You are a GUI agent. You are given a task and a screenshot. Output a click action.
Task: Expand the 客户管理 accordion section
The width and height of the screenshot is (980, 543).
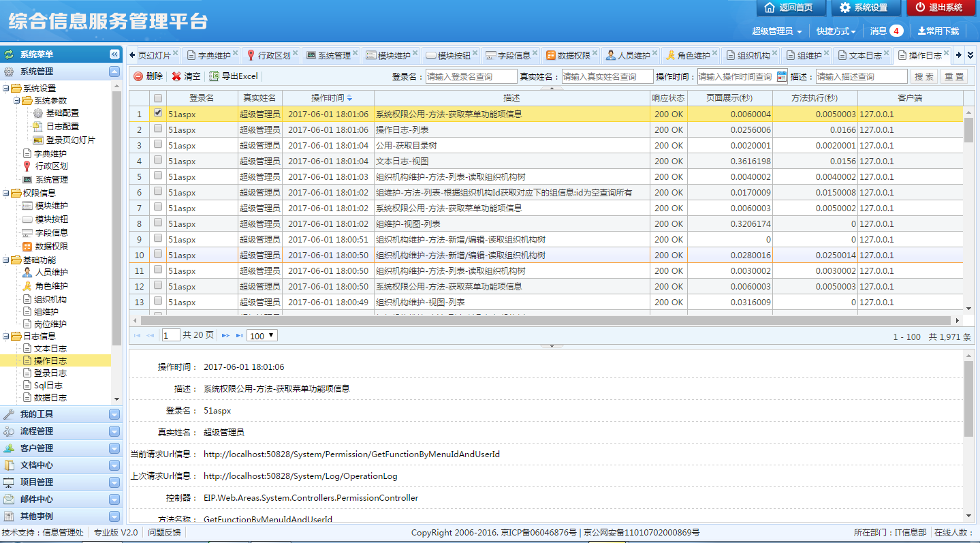tap(61, 448)
